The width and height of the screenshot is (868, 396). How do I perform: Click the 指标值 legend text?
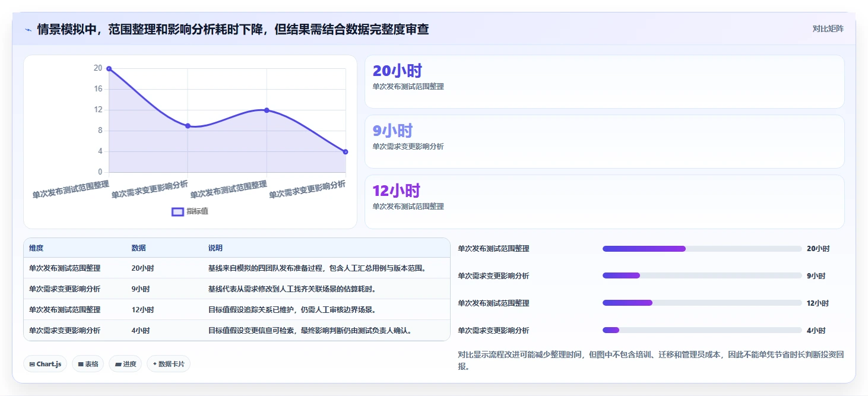(x=197, y=211)
